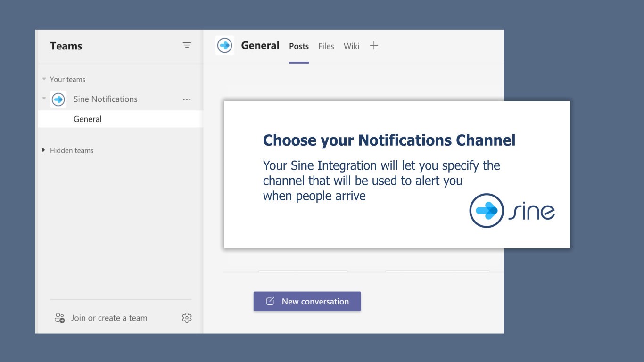
Task: Switch to the Posts tab
Action: click(299, 46)
